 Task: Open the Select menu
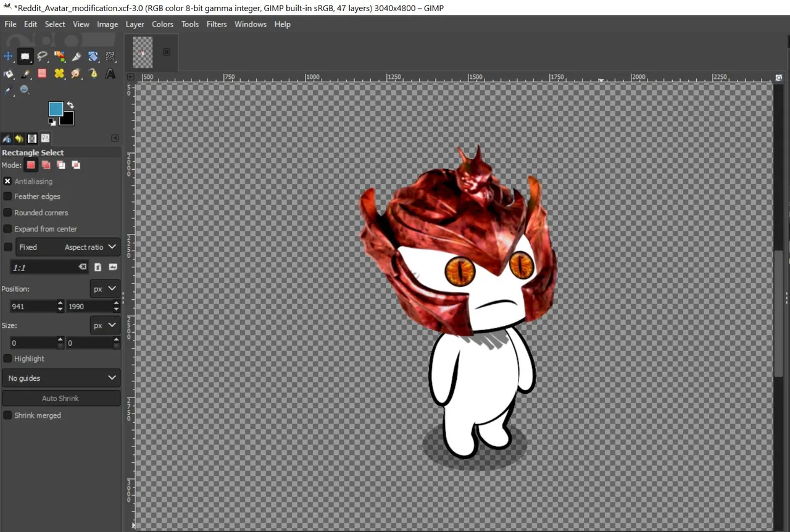(x=55, y=24)
